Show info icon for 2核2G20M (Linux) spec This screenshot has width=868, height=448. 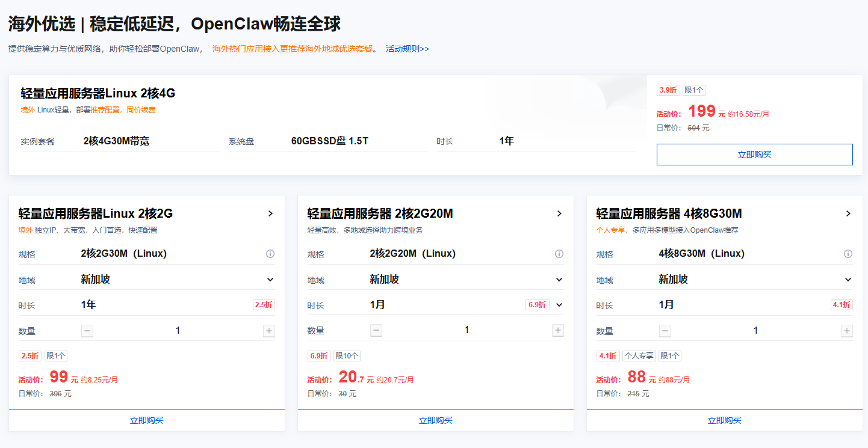tap(559, 254)
